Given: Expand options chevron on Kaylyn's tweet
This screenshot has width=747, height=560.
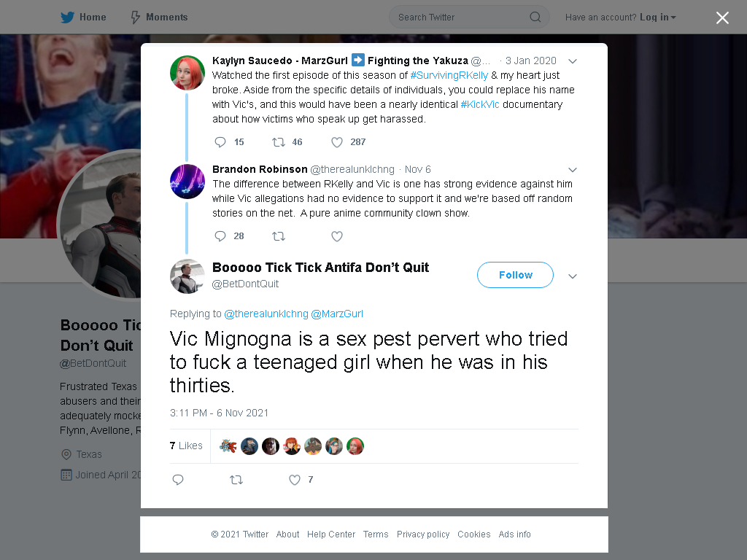Looking at the screenshot, I should (573, 61).
